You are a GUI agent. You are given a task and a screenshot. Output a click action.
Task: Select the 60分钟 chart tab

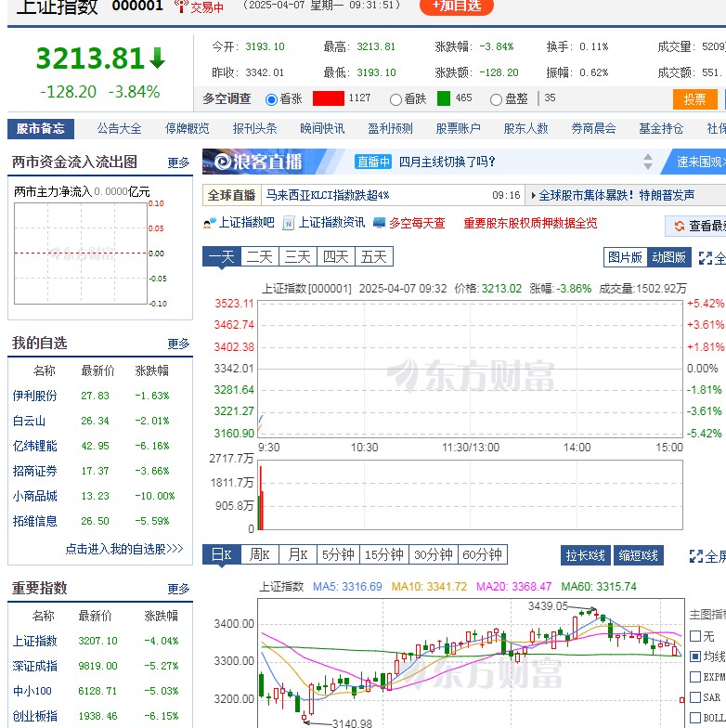(x=483, y=555)
